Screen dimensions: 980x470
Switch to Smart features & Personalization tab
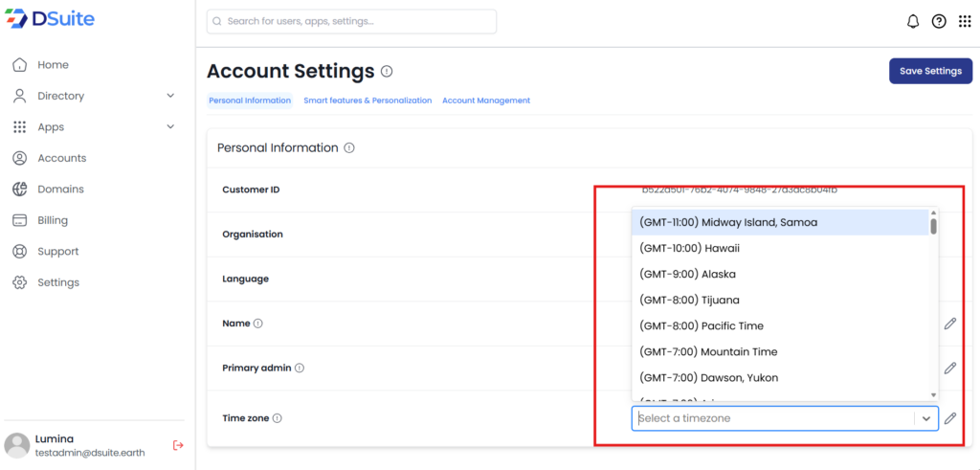(x=367, y=101)
